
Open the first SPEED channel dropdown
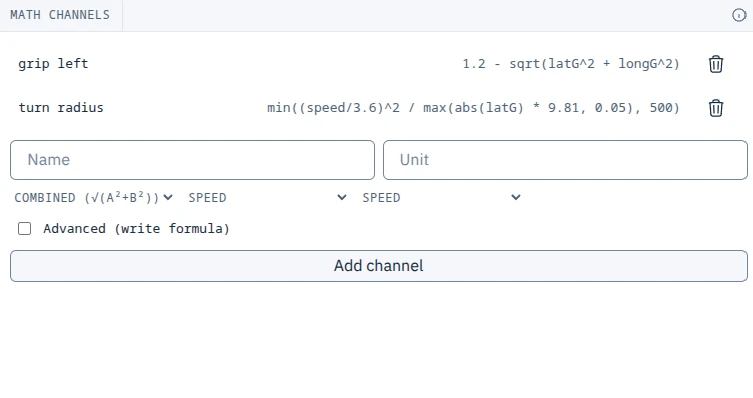[267, 197]
